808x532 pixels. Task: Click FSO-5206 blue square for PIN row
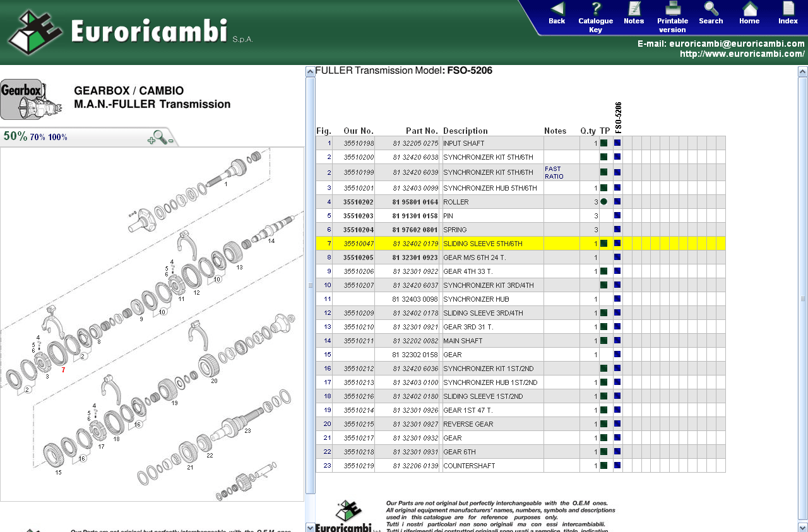(x=617, y=216)
